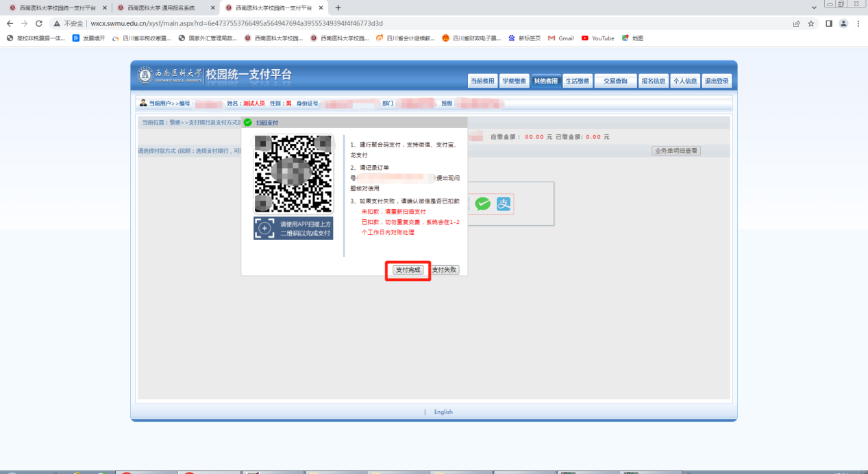Open the YouTube bookmark
868x474 pixels.
pyautogui.click(x=598, y=38)
